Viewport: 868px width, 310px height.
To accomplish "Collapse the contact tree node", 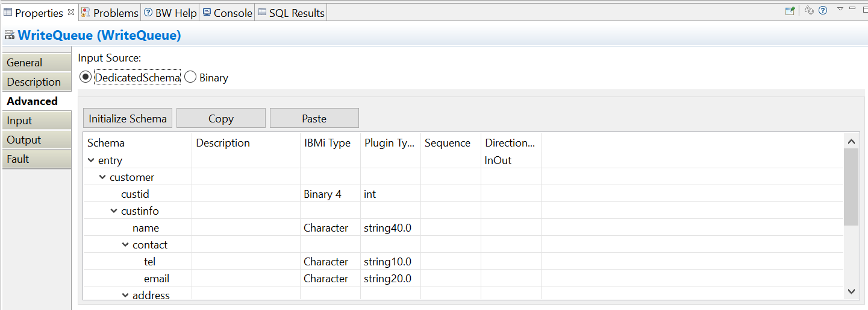I will click(x=125, y=245).
